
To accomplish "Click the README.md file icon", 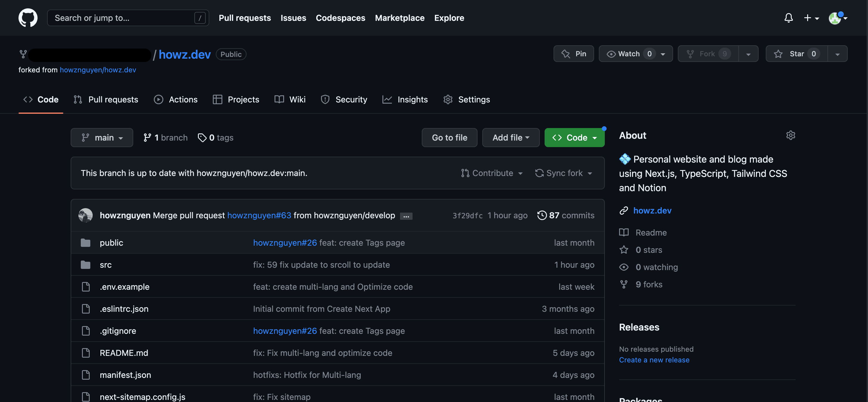I will coord(86,353).
